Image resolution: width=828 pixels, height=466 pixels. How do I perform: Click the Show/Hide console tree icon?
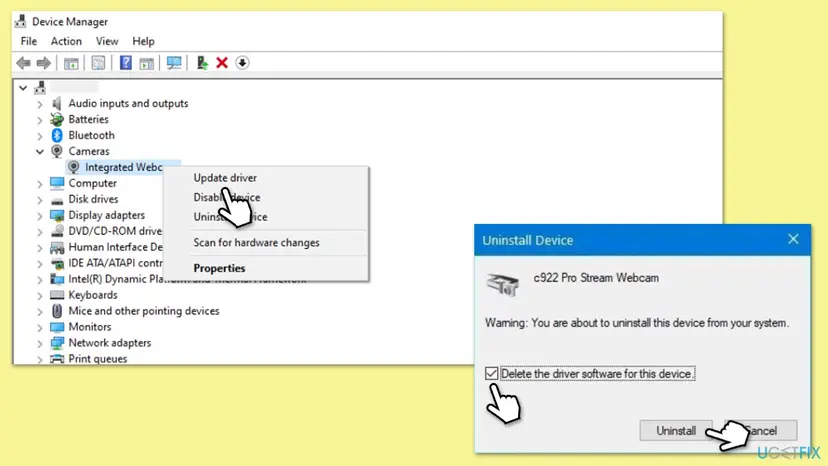(71, 63)
